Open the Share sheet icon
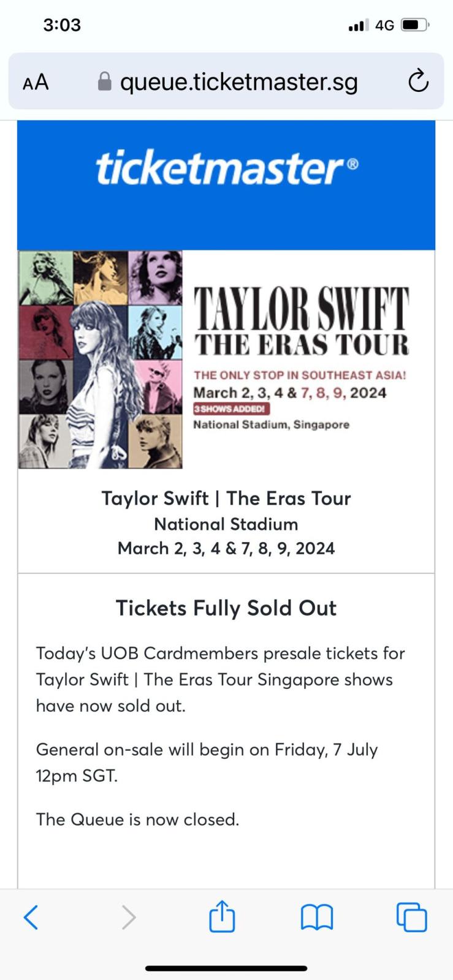The width and height of the screenshot is (453, 980). pos(222,916)
